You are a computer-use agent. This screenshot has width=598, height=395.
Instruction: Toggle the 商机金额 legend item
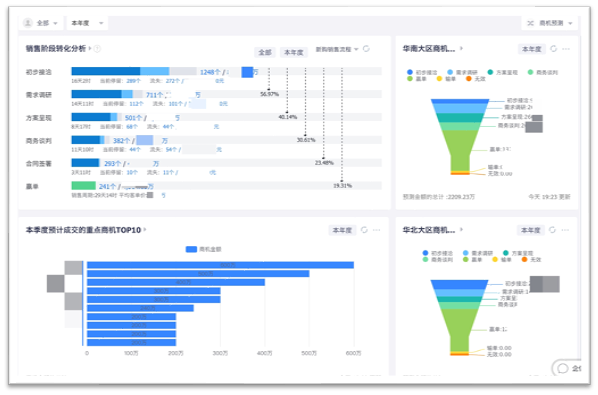(x=203, y=249)
